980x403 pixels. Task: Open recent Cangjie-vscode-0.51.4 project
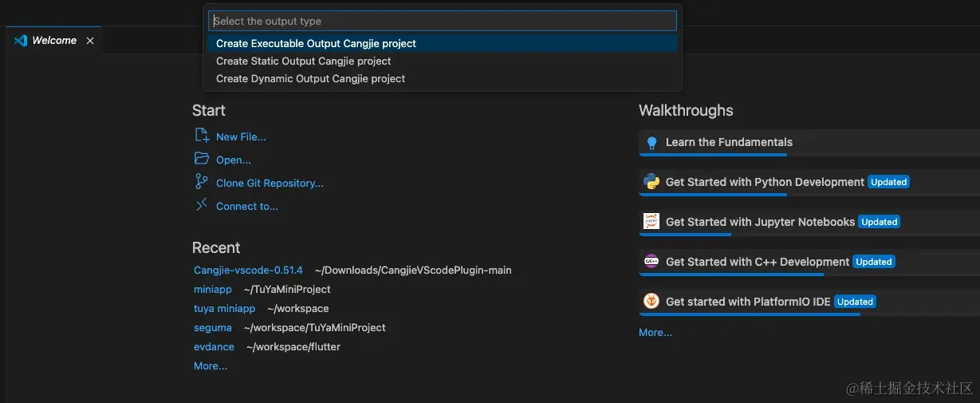[248, 271]
